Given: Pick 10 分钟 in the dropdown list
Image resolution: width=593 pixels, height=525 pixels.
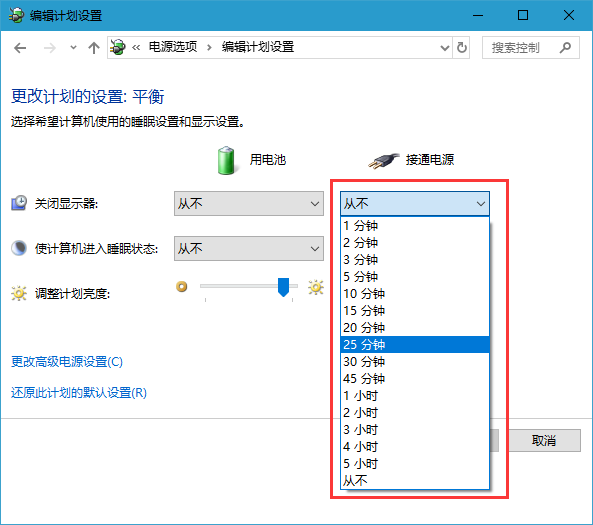Looking at the screenshot, I should tap(415, 294).
